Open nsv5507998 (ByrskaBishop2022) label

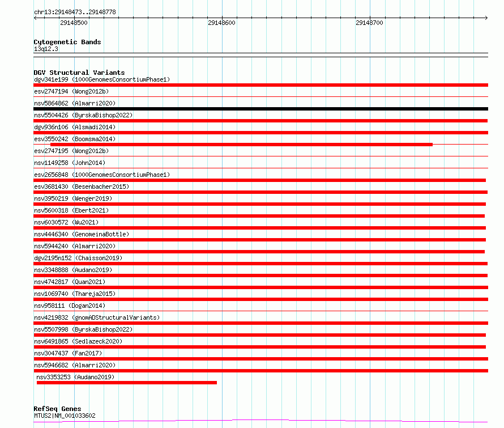click(x=83, y=329)
